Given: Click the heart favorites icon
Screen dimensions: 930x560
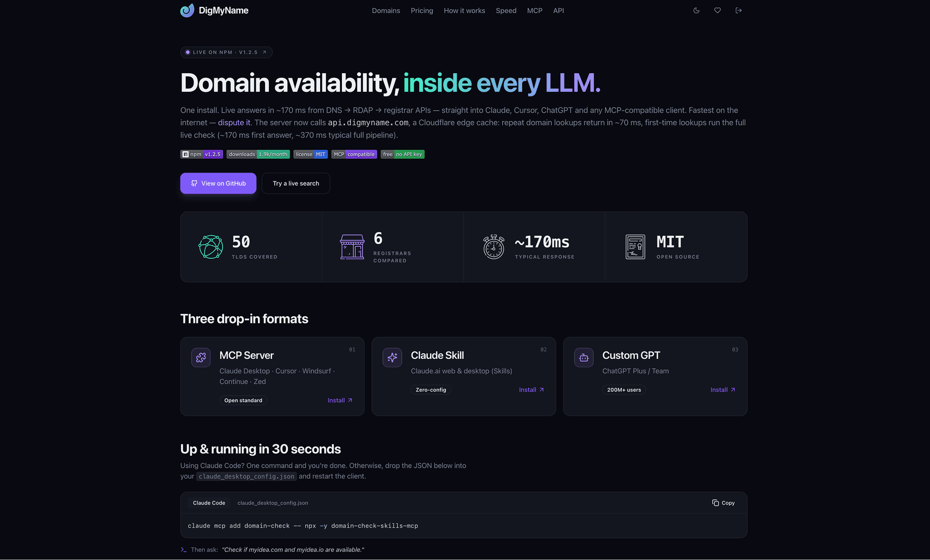Looking at the screenshot, I should coord(717,10).
